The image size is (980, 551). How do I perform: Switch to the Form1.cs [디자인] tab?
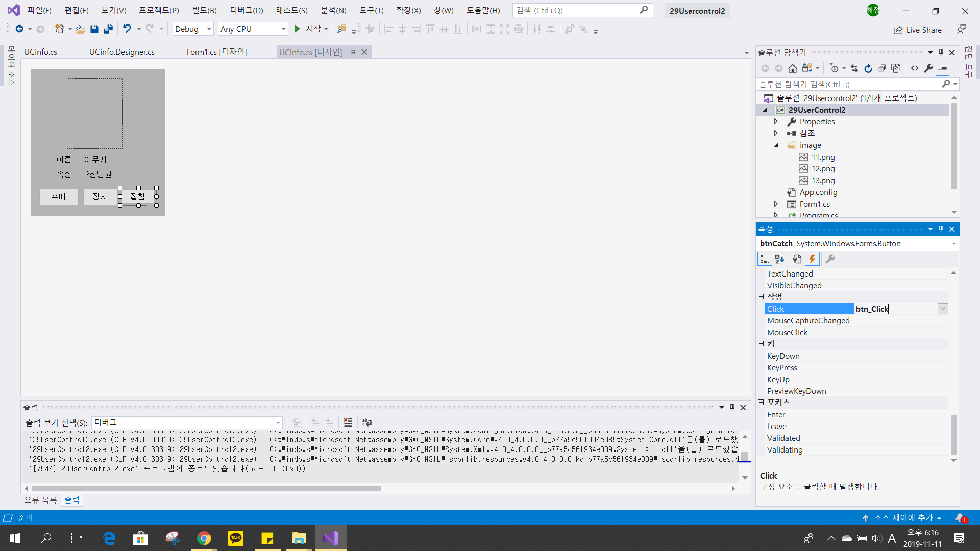coord(216,52)
